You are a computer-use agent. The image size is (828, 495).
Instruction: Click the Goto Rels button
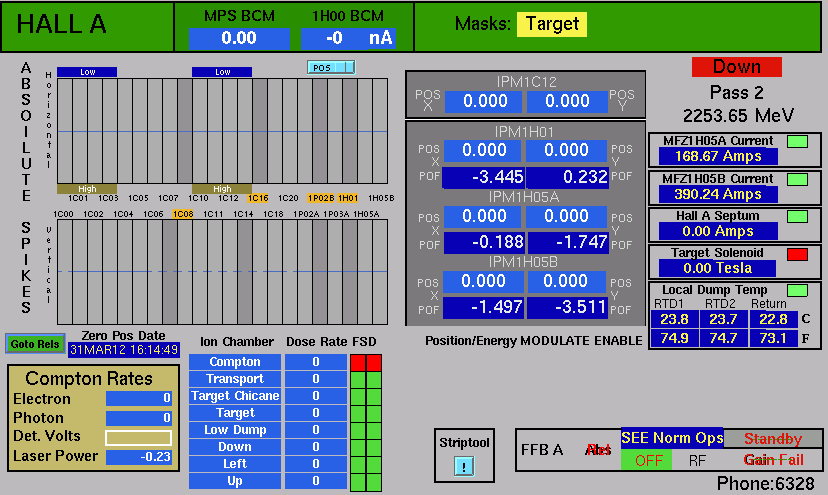35,344
